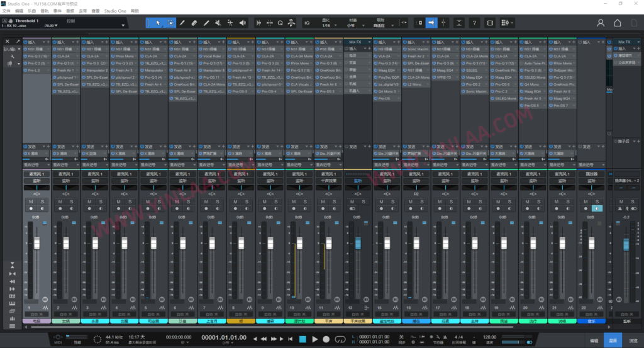Solo channel 2 with the S button
This screenshot has height=348, width=644.
[71, 201]
